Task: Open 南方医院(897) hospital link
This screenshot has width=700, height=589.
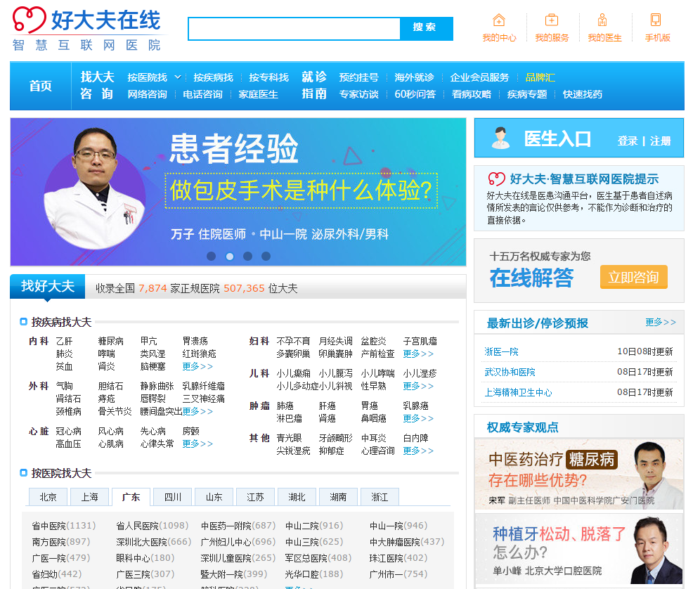Action: point(61,542)
